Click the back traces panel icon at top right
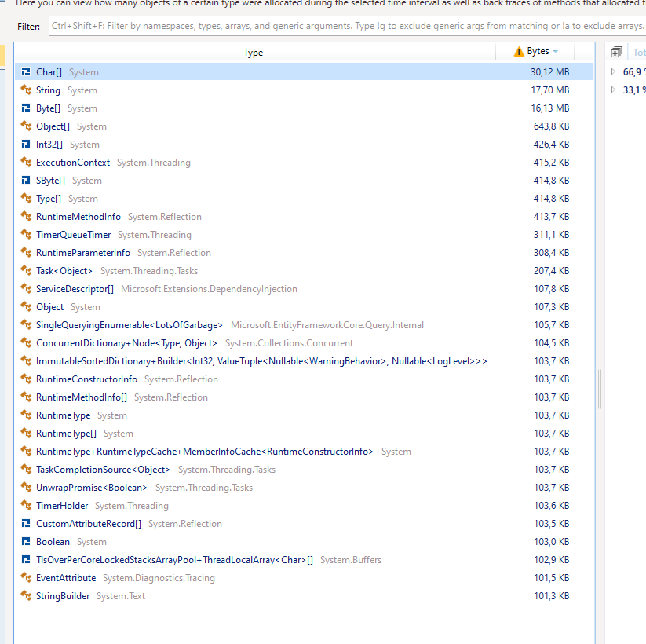 coord(615,51)
